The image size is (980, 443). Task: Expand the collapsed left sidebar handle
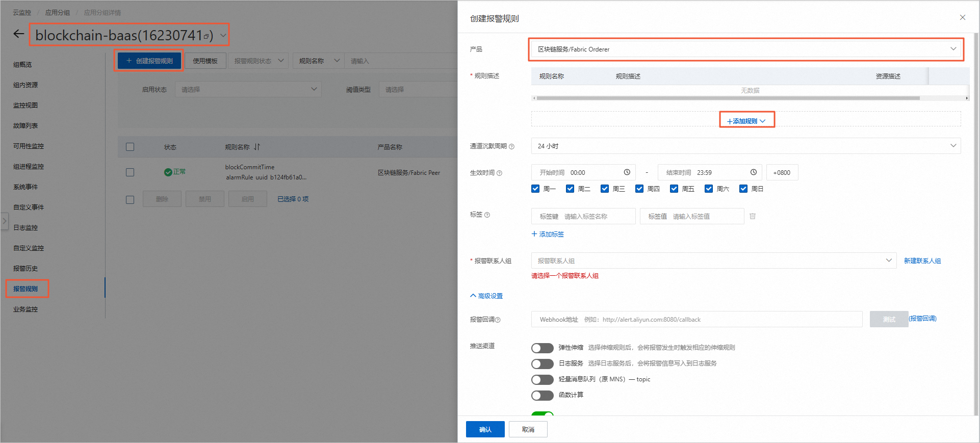click(5, 221)
